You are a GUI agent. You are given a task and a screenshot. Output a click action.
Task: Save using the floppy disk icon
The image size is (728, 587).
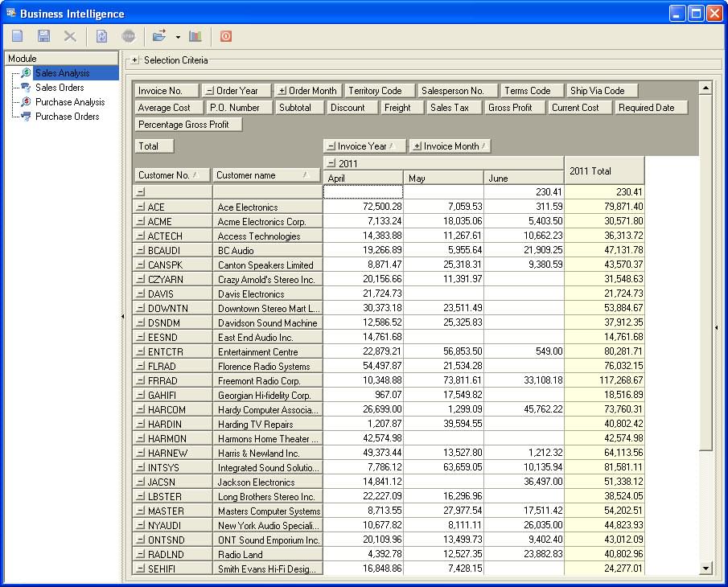point(43,36)
